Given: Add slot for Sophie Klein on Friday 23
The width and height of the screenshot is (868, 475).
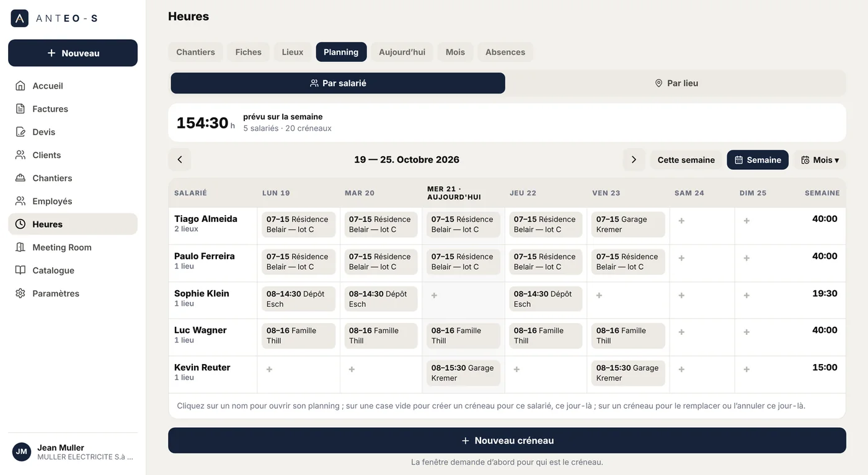Looking at the screenshot, I should [599, 295].
